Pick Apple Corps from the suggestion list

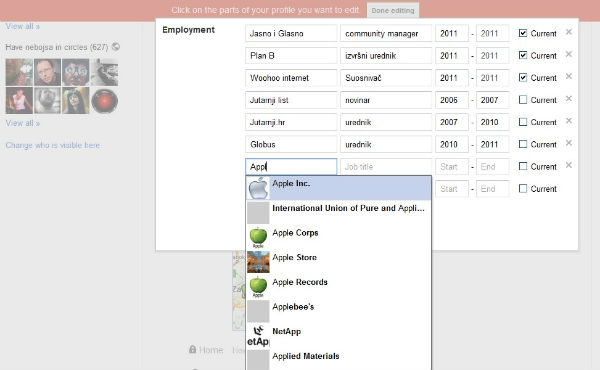[x=338, y=237]
